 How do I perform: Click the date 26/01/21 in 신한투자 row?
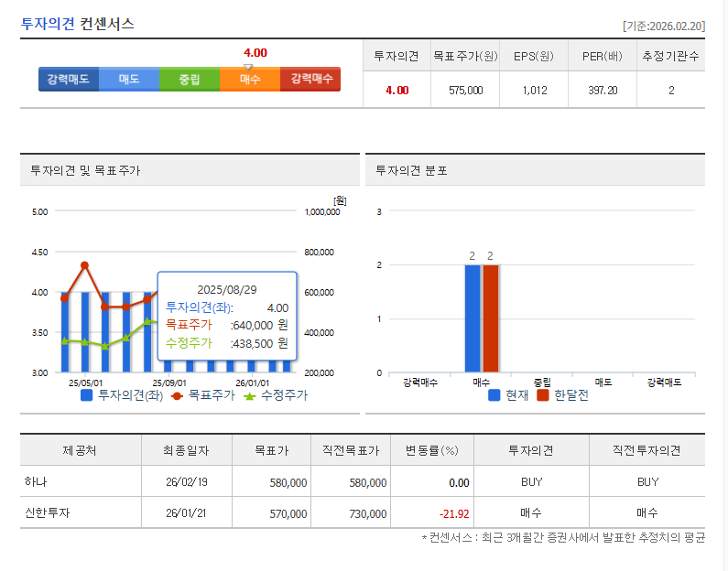click(x=186, y=513)
